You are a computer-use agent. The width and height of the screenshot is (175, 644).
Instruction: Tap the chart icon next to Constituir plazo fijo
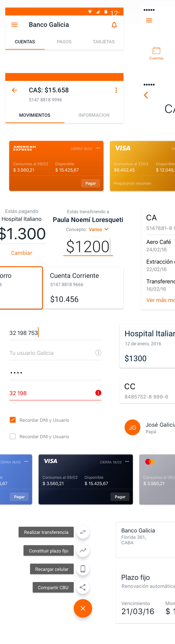tap(83, 550)
